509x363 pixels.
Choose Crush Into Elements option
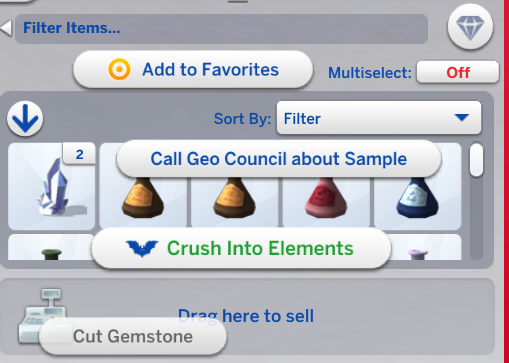[241, 248]
